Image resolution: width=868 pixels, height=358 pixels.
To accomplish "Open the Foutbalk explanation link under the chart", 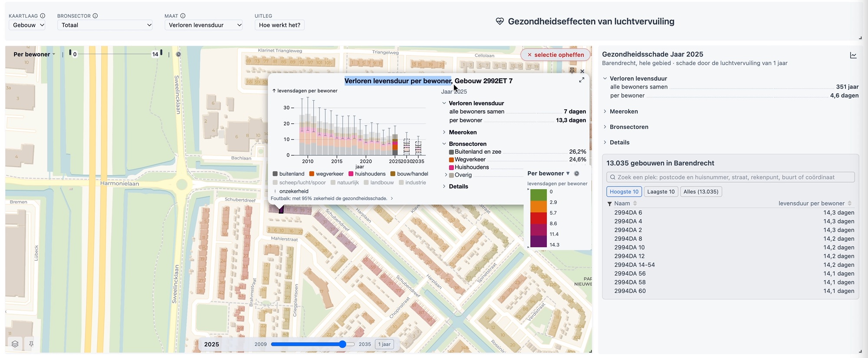I will tap(332, 198).
